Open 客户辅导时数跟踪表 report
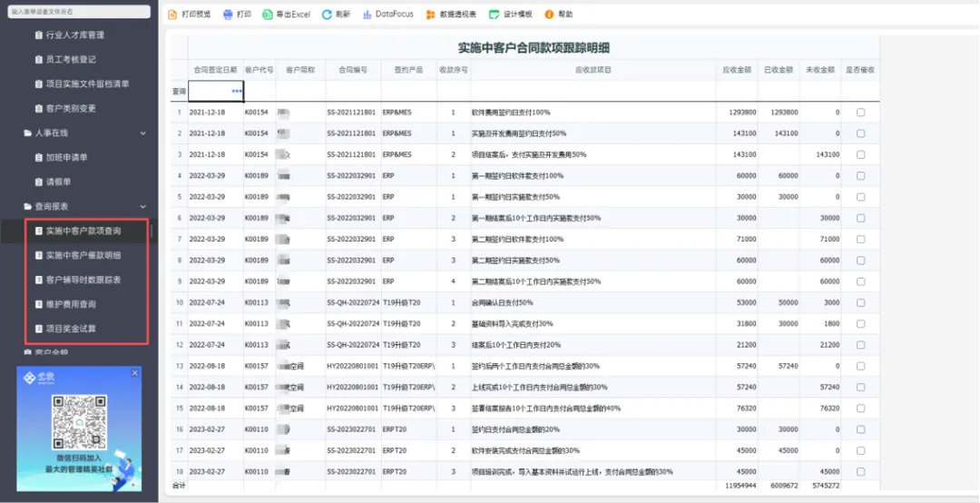The width and height of the screenshot is (980, 503). click(78, 280)
